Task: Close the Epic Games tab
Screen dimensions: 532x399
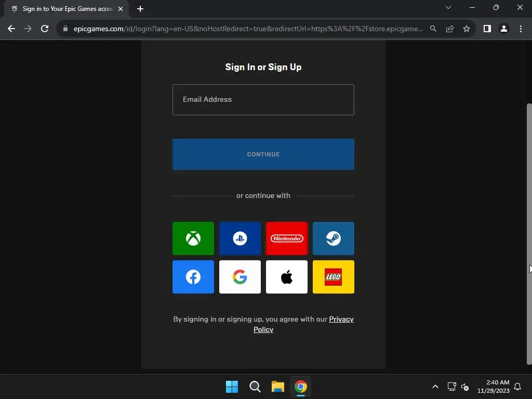Action: pyautogui.click(x=121, y=9)
